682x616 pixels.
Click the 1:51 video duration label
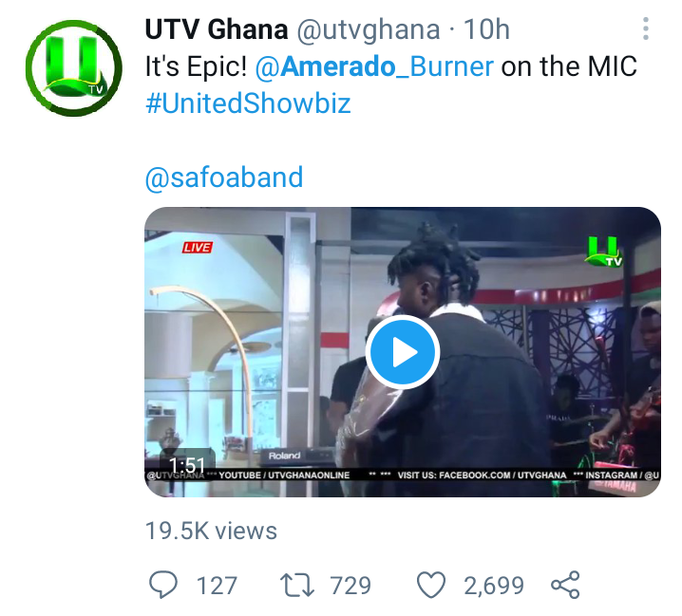[187, 465]
